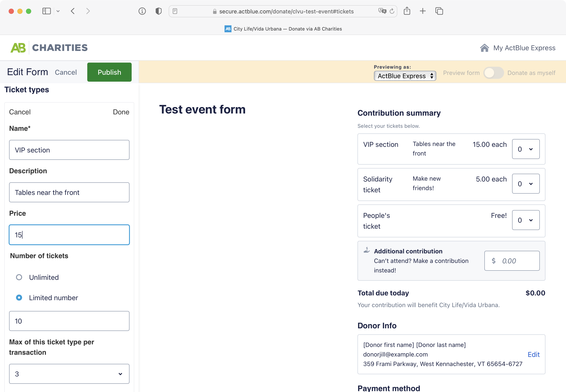Click the reload page icon
The image size is (566, 392).
tap(392, 11)
